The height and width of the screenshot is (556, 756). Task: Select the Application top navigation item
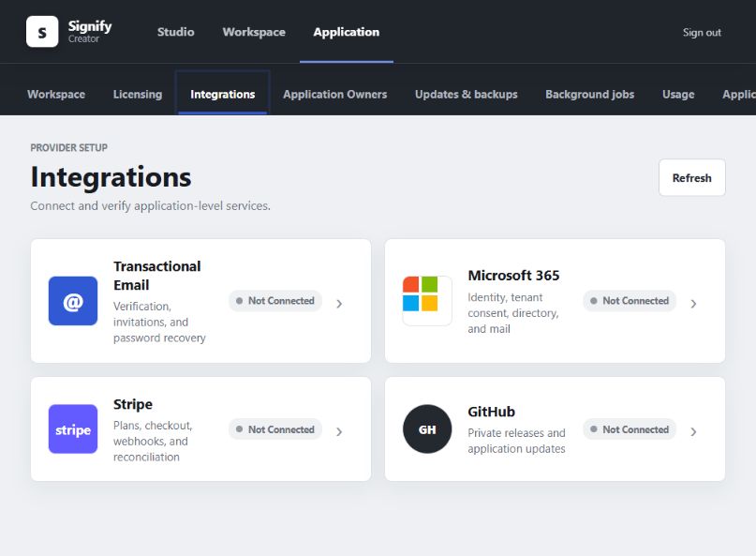[x=347, y=32]
